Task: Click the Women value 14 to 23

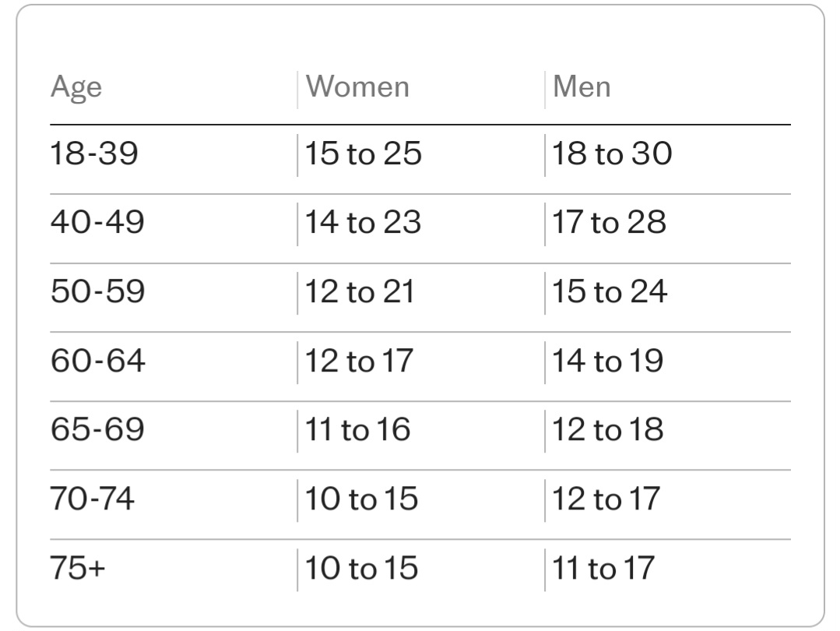Action: pos(363,222)
